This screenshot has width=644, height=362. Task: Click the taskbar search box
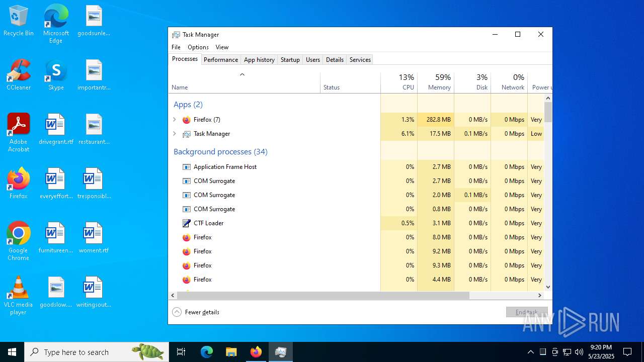(97, 352)
